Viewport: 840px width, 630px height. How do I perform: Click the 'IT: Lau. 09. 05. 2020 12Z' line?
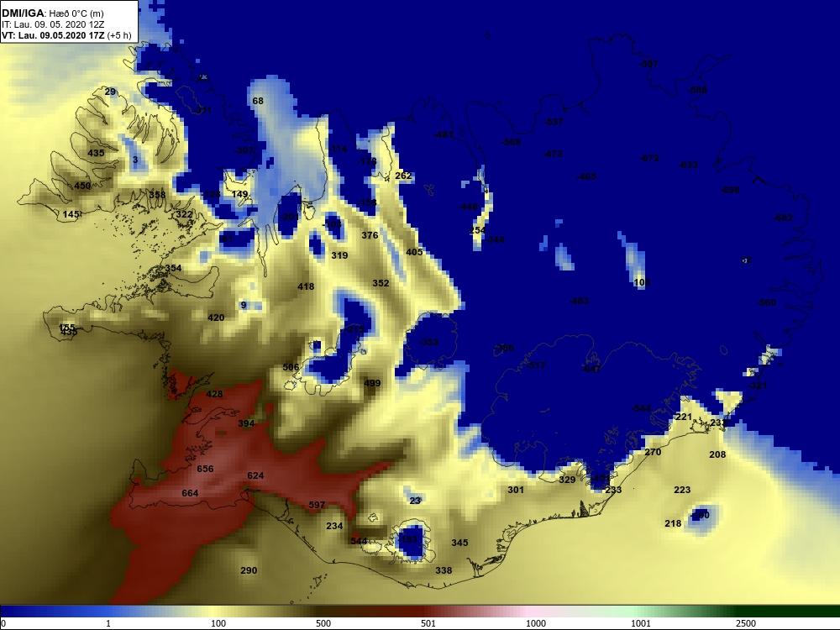tap(52, 24)
